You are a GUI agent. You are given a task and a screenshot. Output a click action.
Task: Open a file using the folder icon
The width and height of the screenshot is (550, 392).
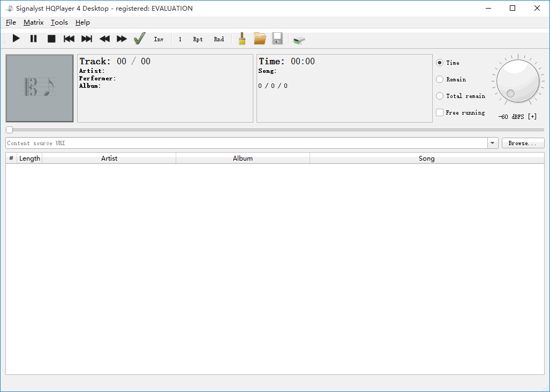pos(259,38)
